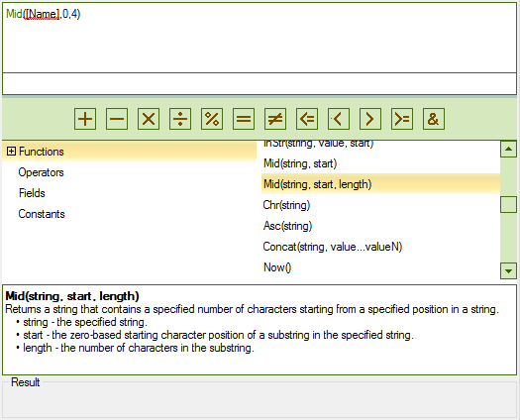Insert the plus addition operator
The width and height of the screenshot is (520, 420).
85,119
